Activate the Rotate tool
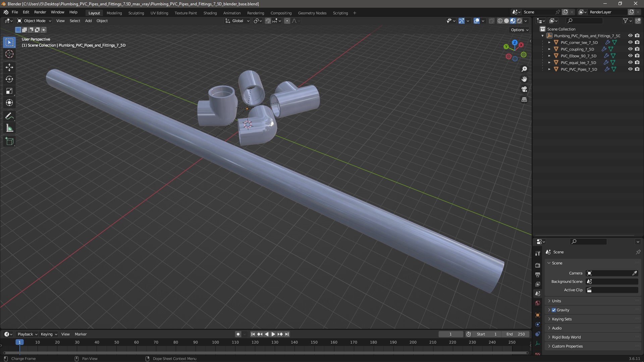 (9, 79)
